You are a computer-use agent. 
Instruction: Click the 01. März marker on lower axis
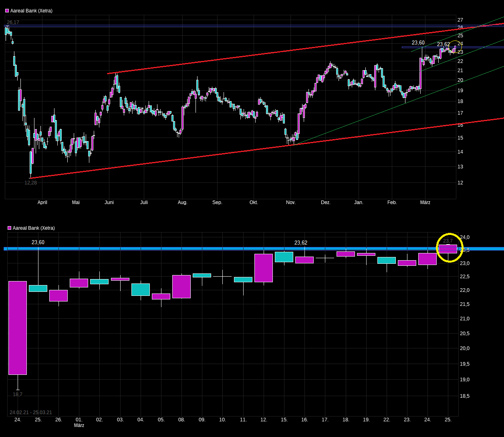pos(79,422)
